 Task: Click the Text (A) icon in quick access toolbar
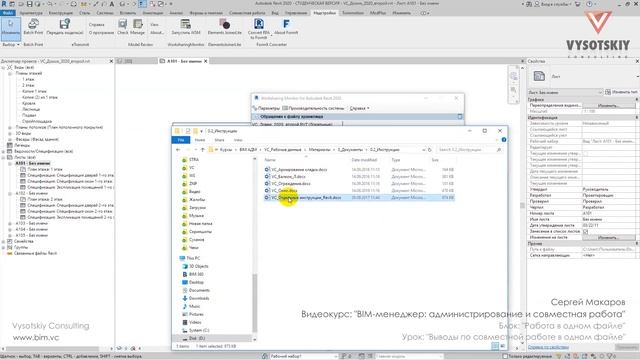click(112, 4)
